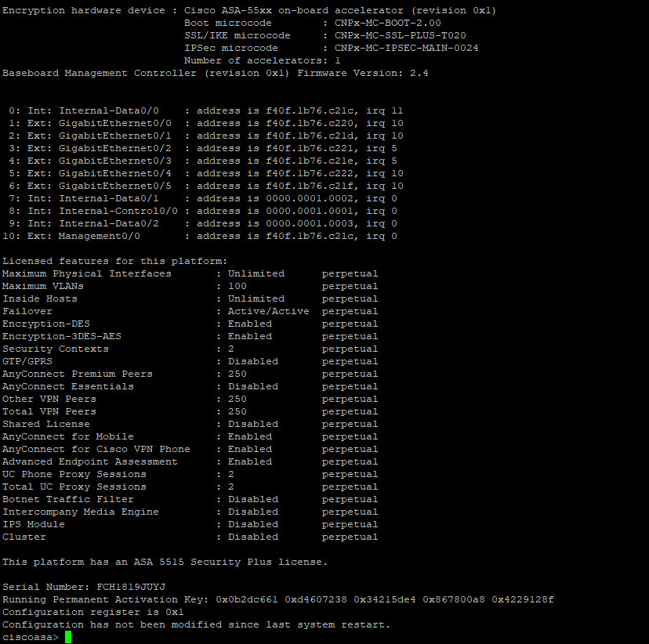This screenshot has width=649, height=644.
Task: Click 'Number of accelerators: 1' line
Action: pyautogui.click(x=262, y=61)
